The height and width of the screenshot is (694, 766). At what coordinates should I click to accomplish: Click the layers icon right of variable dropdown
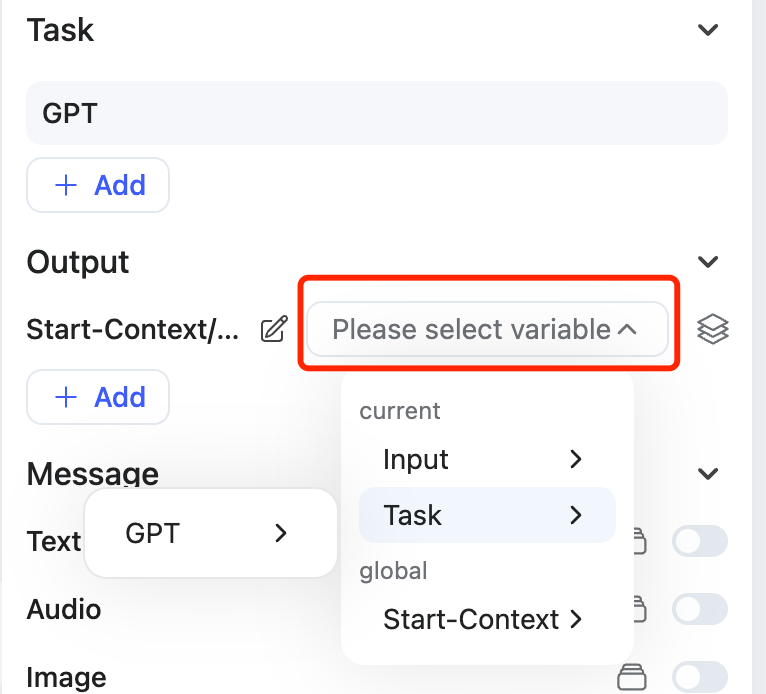[712, 329]
